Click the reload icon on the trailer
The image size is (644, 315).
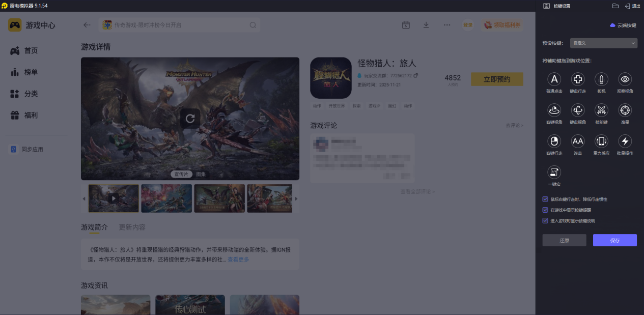190,119
